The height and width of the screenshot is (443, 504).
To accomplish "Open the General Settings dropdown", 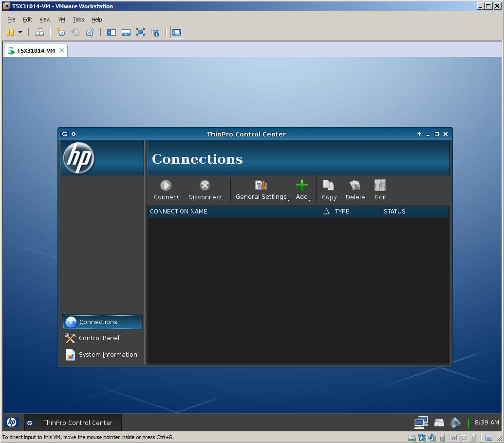I will (262, 190).
